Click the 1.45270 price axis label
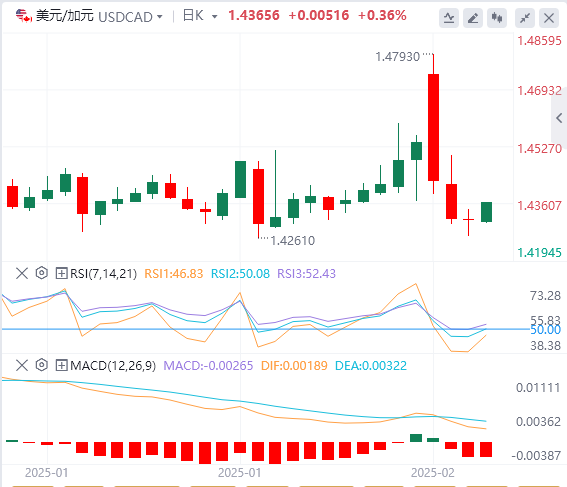567x487 pixels. pyautogui.click(x=539, y=148)
